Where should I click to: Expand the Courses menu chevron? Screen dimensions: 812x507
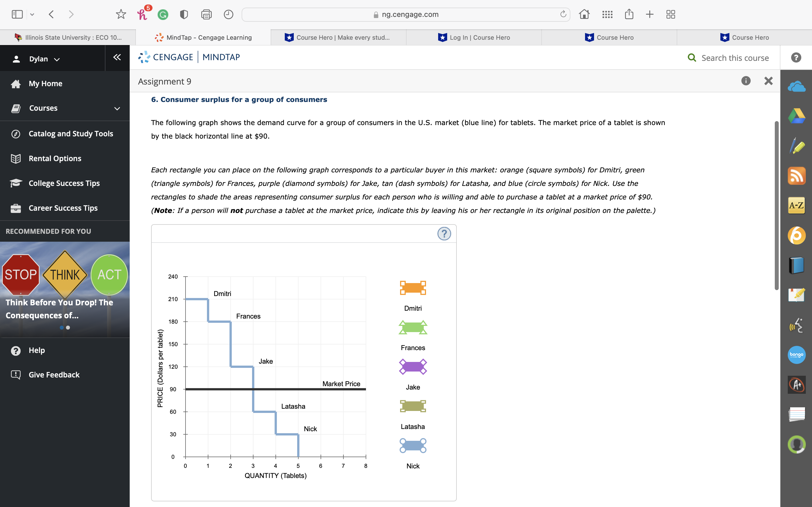tap(117, 108)
